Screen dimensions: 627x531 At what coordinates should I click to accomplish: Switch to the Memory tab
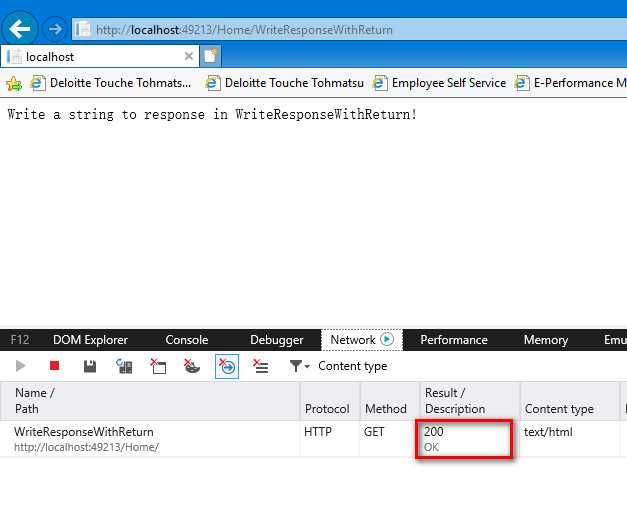click(x=546, y=340)
